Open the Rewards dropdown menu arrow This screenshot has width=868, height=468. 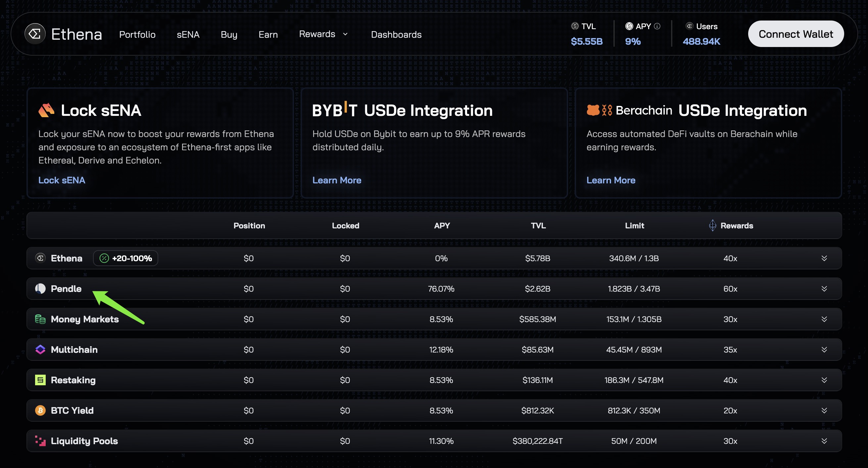pos(345,34)
